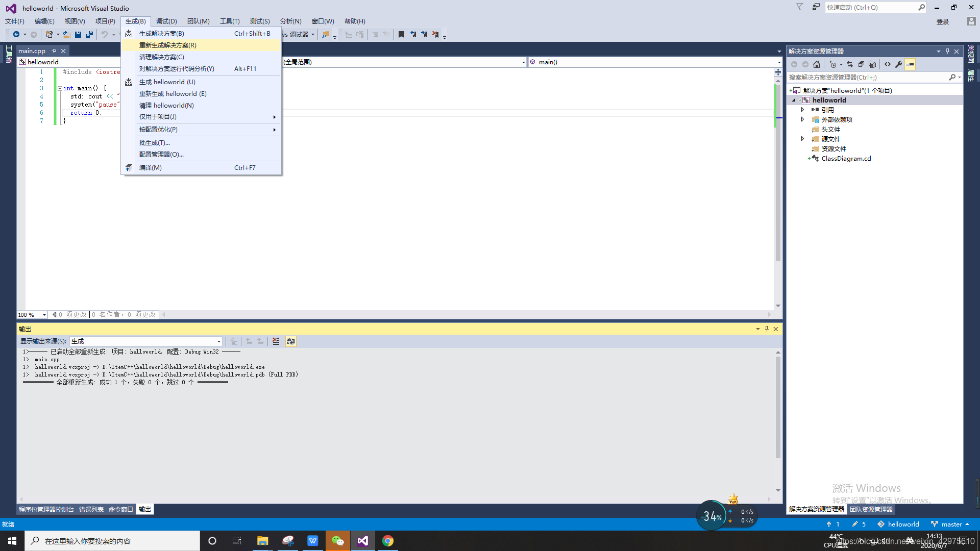Click the pending changes count 5 in status bar

(859, 524)
